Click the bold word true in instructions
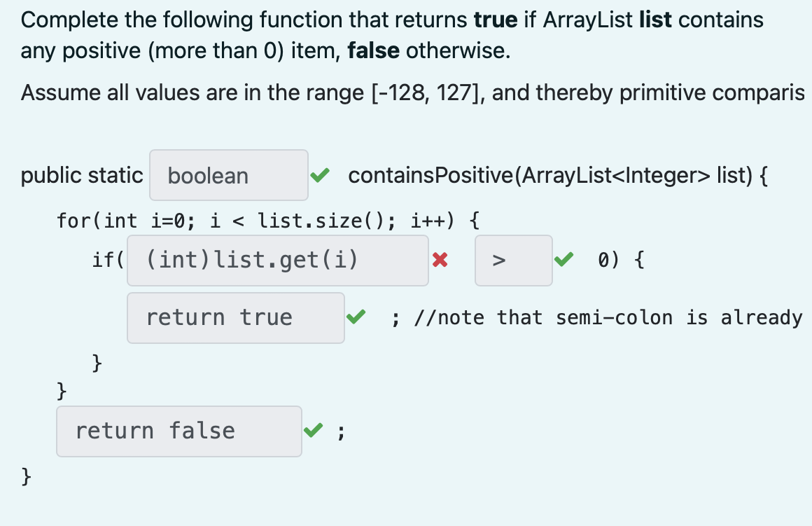Screen dimensions: 812x526 pos(496,20)
